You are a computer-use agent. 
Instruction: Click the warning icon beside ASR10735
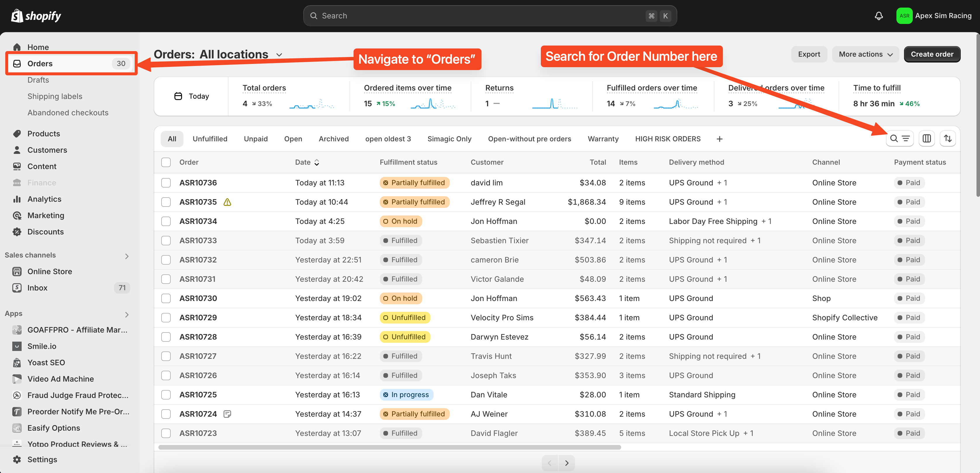pyautogui.click(x=227, y=202)
